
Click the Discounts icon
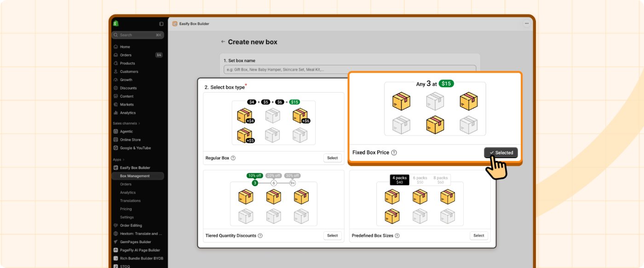coord(116,88)
